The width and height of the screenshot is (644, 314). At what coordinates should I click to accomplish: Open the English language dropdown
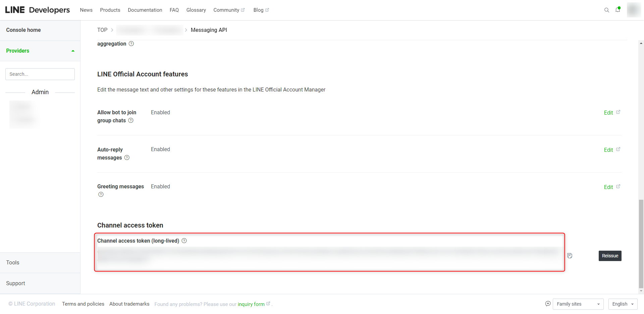pyautogui.click(x=623, y=304)
